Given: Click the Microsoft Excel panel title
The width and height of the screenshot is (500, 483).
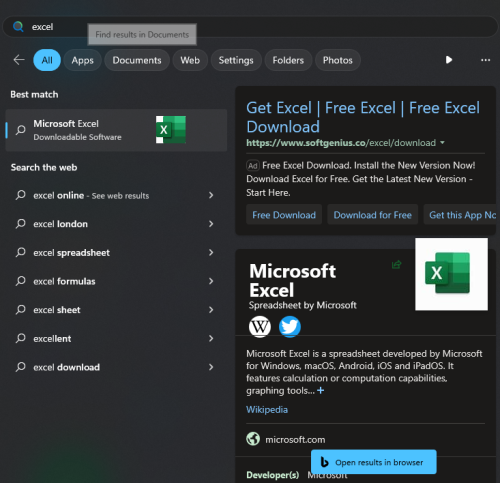Looking at the screenshot, I should pyautogui.click(x=293, y=280).
